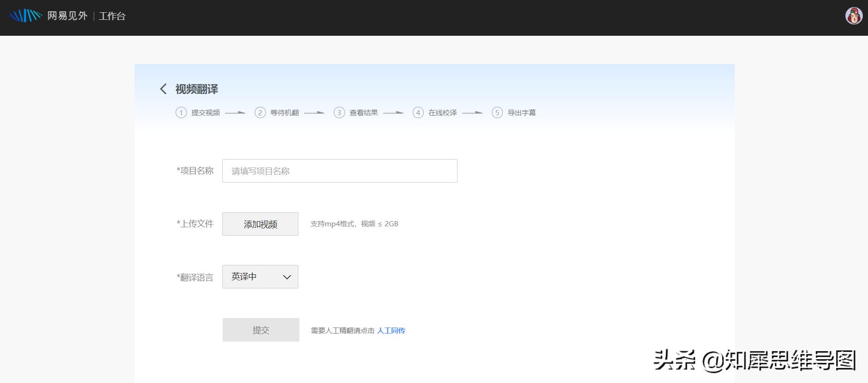The height and width of the screenshot is (383, 868).
Task: Select the 提交视频 step label
Action: tap(206, 112)
